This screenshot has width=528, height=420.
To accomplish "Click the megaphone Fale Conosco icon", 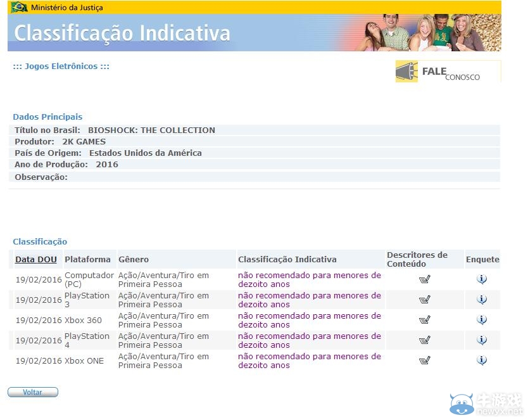I will 406,72.
